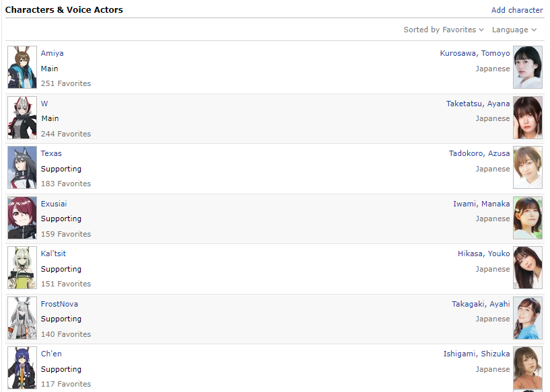Image resolution: width=550 pixels, height=392 pixels.
Task: Select the 244 Favorites text
Action: (x=66, y=134)
